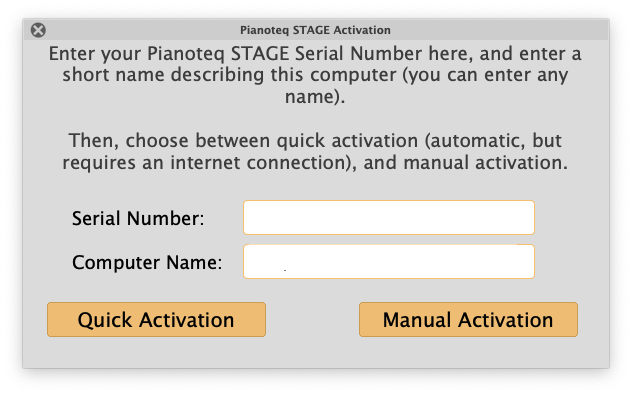
Task: Focus the Computer Name text box
Action: click(x=389, y=261)
